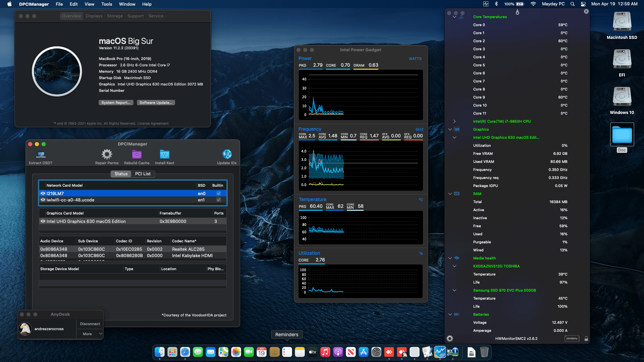644x362 pixels.
Task: Expand the Intel(R) Core(TM) i7-9850H CPU group
Action: pos(454,121)
